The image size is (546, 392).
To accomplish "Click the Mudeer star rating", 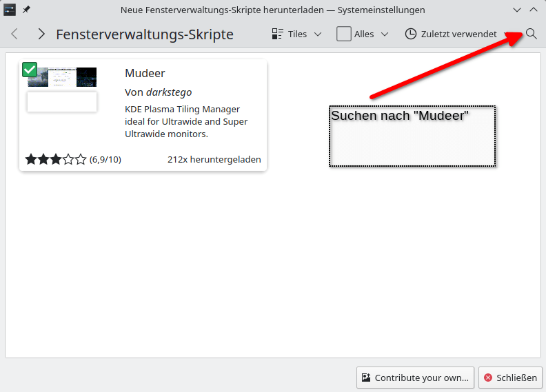I will pyautogui.click(x=56, y=159).
